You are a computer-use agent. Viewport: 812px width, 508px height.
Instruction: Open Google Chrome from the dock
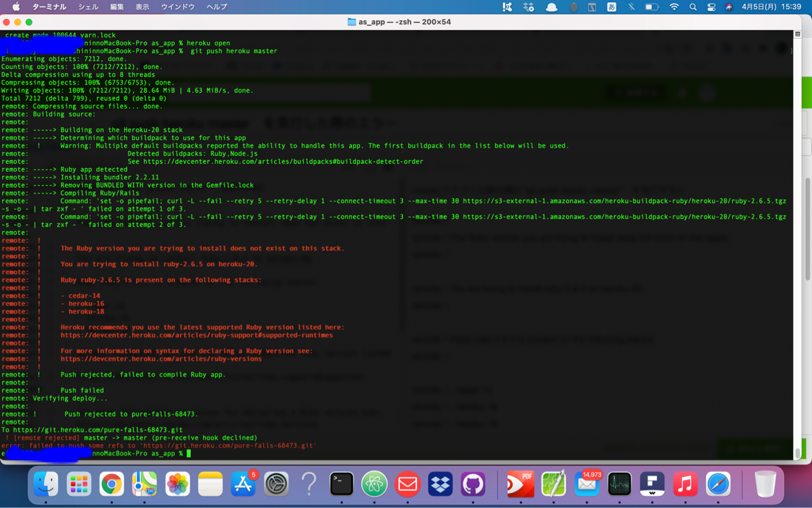tap(112, 484)
